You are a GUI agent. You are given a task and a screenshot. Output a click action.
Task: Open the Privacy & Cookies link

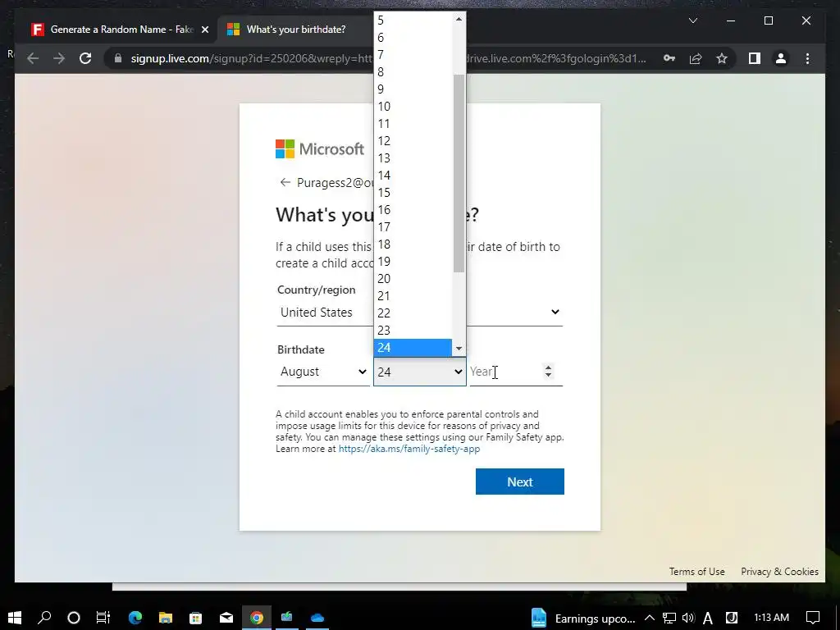point(779,572)
